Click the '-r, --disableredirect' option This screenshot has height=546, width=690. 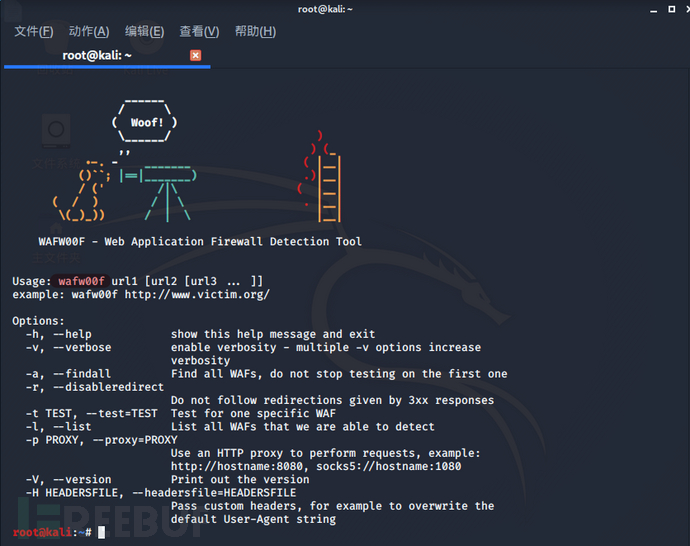point(95,387)
